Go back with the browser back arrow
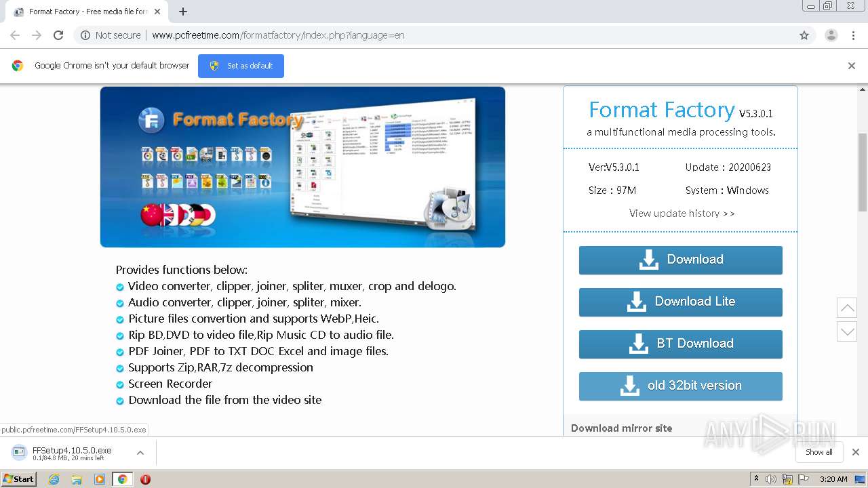Screen dimensions: 868x488 point(15,35)
